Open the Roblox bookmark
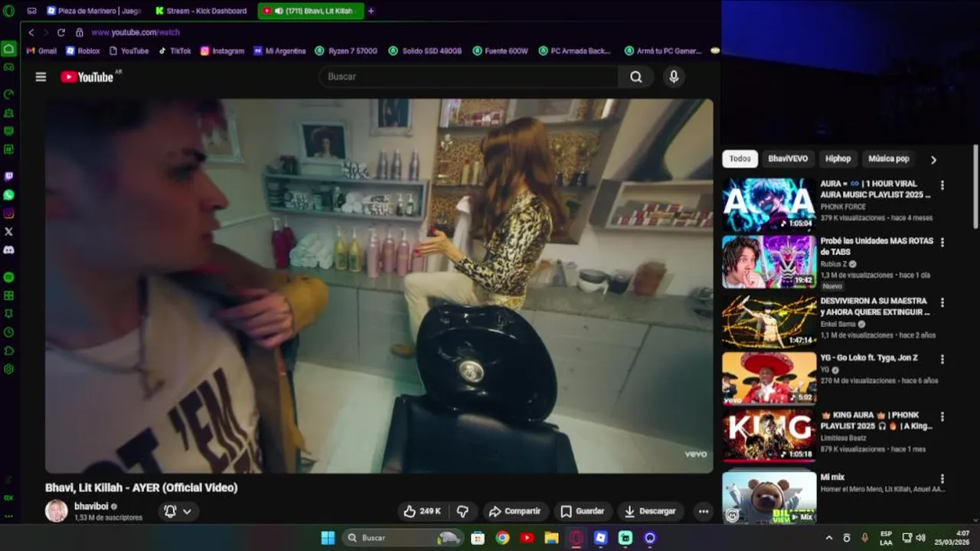Image resolution: width=980 pixels, height=551 pixels. pyautogui.click(x=83, y=51)
